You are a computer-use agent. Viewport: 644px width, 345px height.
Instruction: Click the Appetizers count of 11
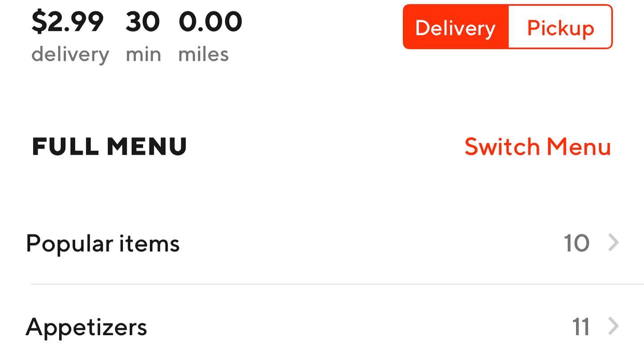pos(580,327)
